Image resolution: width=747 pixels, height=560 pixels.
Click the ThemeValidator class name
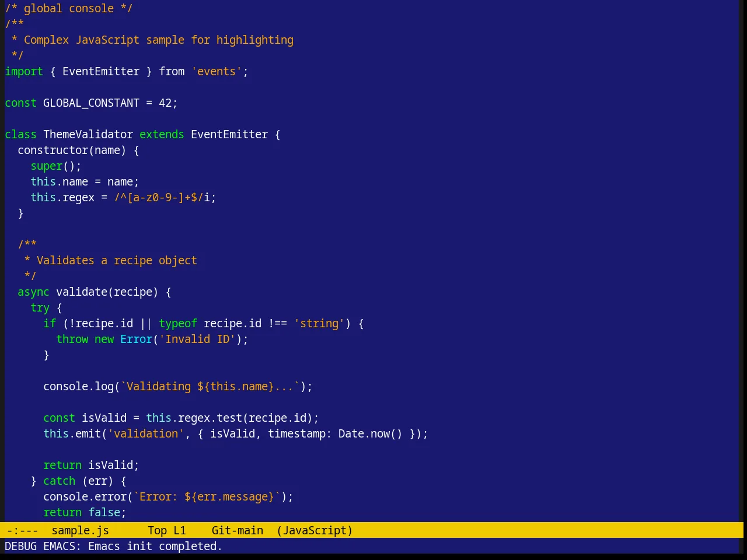coord(88,134)
